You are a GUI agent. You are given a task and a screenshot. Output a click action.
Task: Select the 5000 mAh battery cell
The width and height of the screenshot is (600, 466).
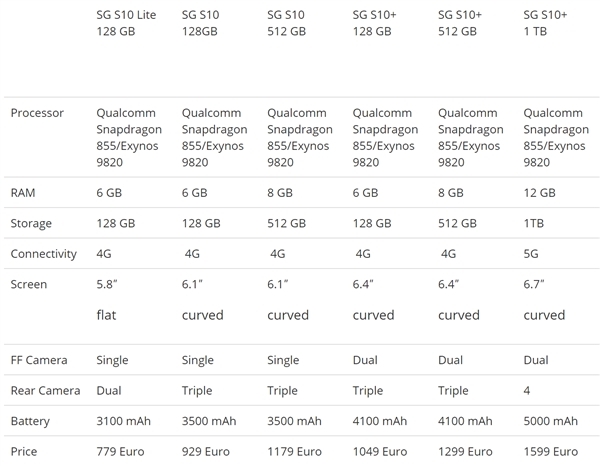click(551, 421)
